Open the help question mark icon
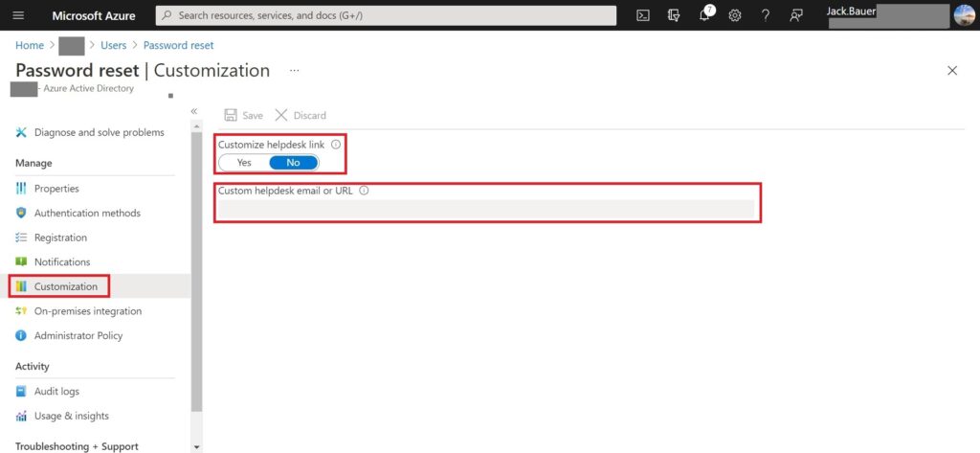This screenshot has height=453, width=980. (766, 15)
